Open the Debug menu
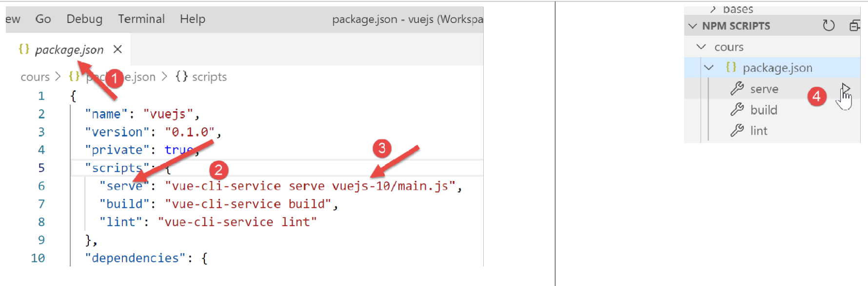 coord(84,19)
